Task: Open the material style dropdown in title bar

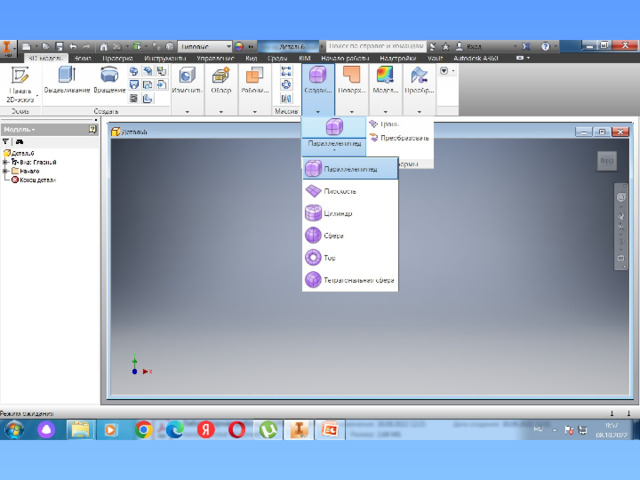Action: (205, 46)
